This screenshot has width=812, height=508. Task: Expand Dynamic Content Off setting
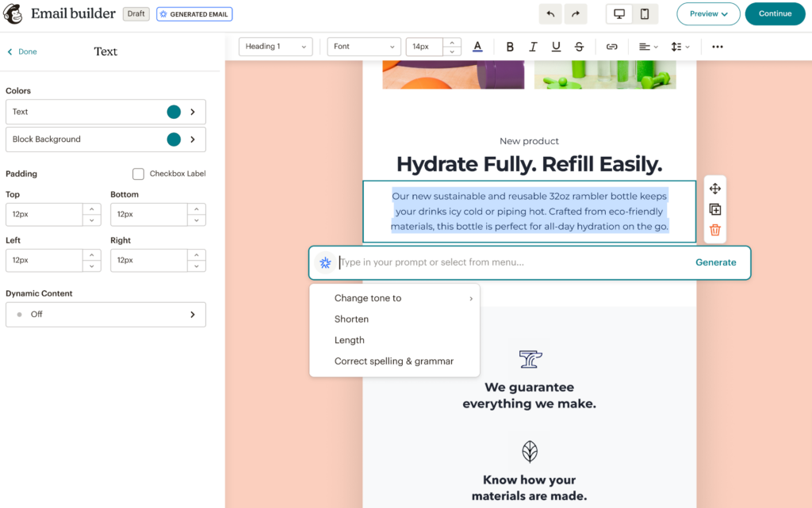coord(105,315)
